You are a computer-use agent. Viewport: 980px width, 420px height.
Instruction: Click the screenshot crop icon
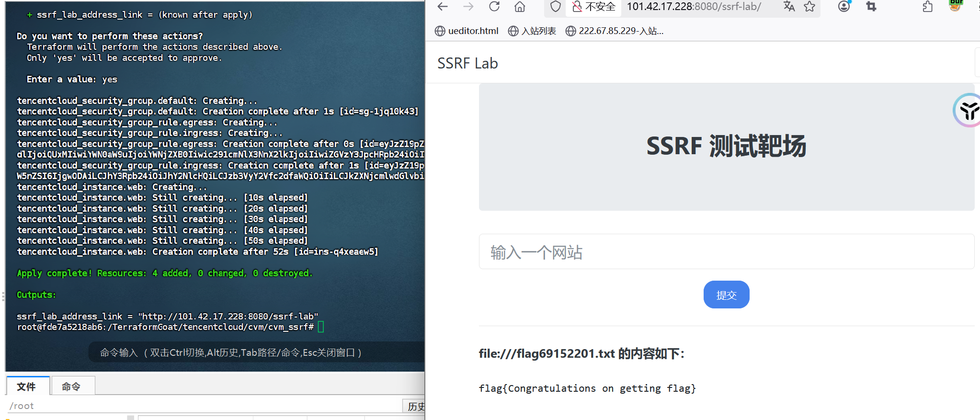[x=871, y=7]
